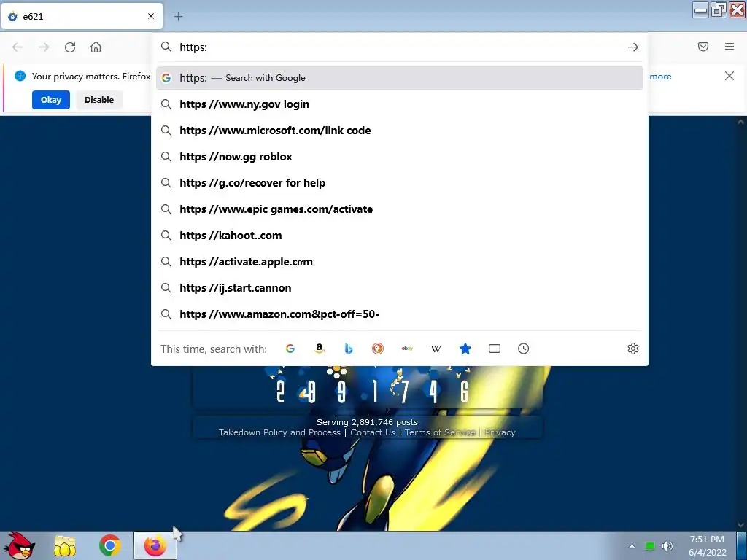747x560 pixels.
Task: Choose suggestion 'https //www.epic games.com/activate'
Action: coord(400,209)
